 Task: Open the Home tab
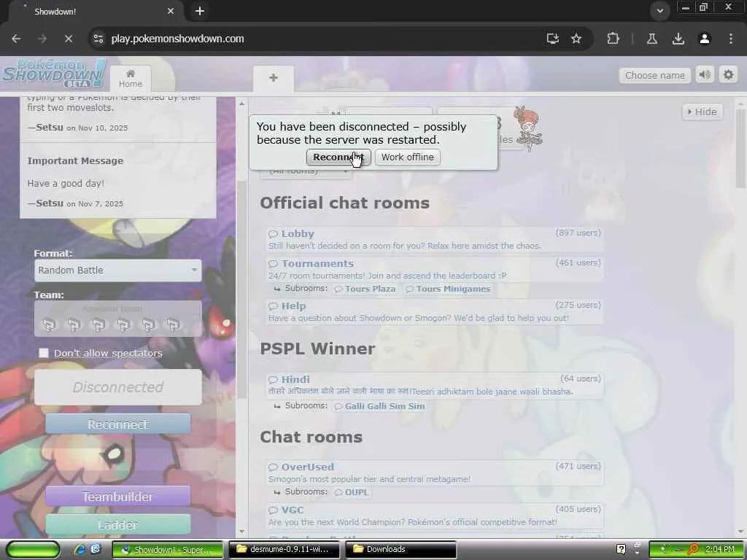coord(131,79)
